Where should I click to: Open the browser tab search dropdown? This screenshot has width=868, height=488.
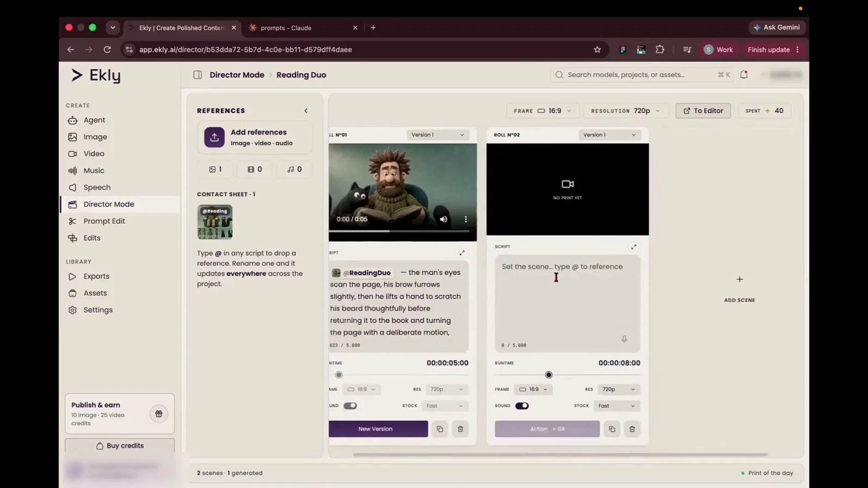(113, 28)
